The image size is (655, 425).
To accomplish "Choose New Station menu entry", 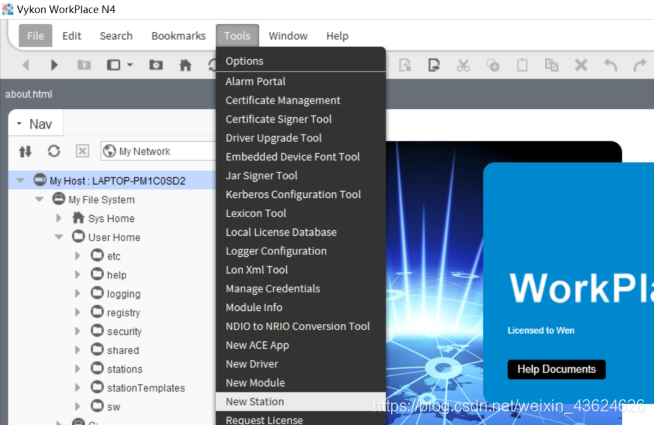I will click(301, 401).
